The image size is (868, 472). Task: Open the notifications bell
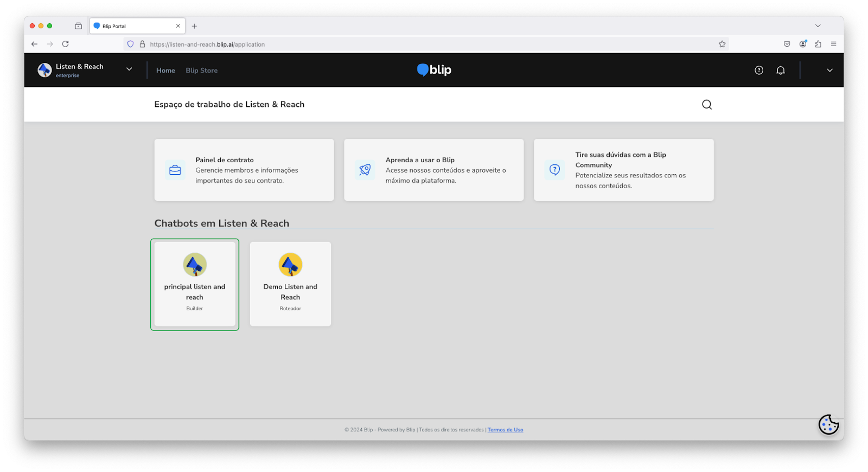pyautogui.click(x=781, y=70)
